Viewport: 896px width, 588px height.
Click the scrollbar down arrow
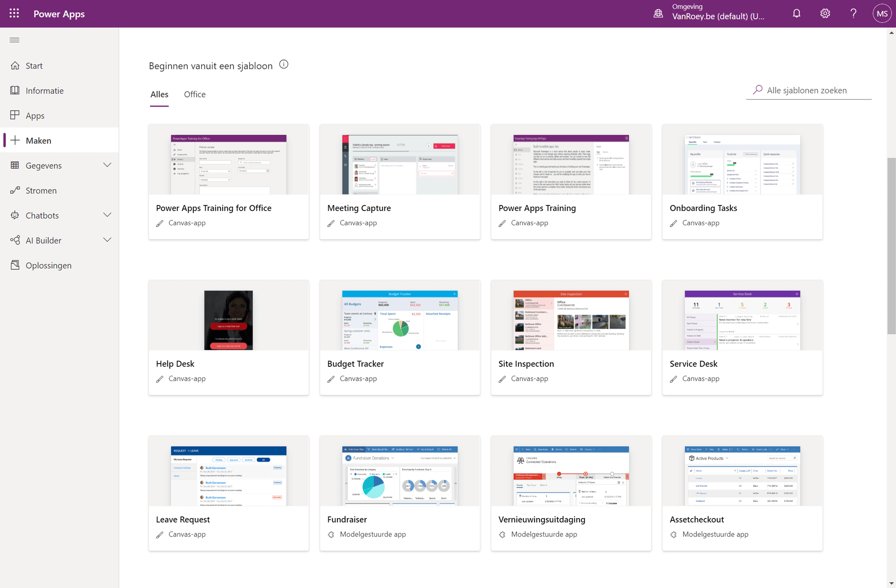click(x=891, y=583)
